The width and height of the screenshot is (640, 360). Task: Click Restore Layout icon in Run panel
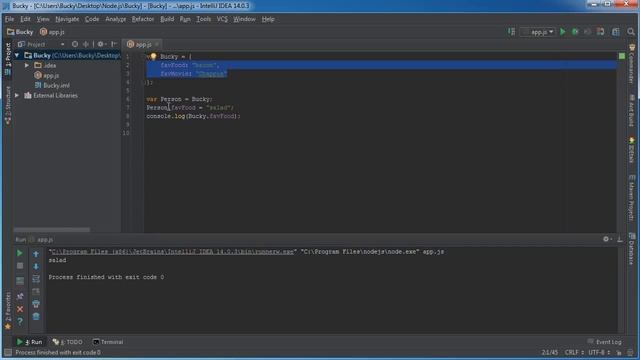[20, 281]
